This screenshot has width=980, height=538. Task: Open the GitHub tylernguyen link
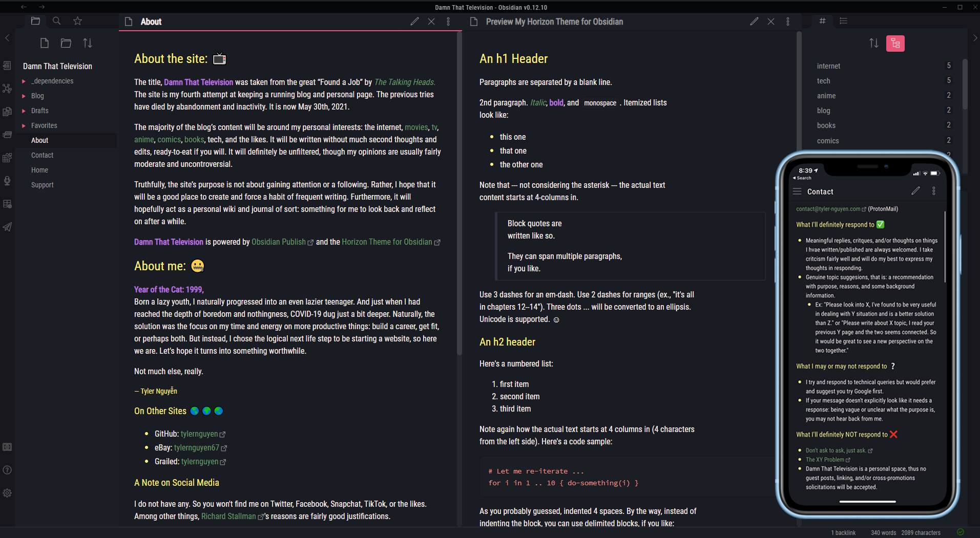tap(203, 434)
